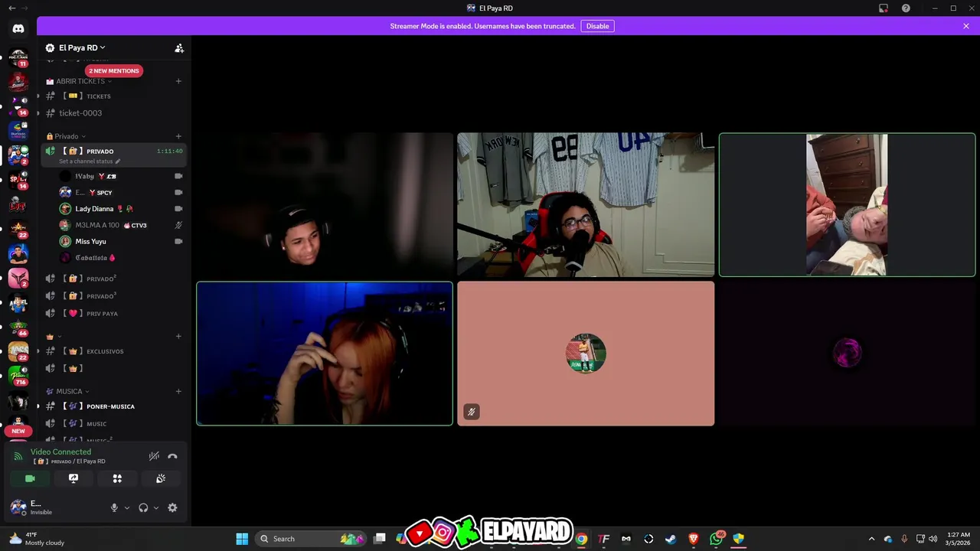Dismiss the Streamer Mode banner
Image resolution: width=980 pixels, height=551 pixels.
[966, 26]
